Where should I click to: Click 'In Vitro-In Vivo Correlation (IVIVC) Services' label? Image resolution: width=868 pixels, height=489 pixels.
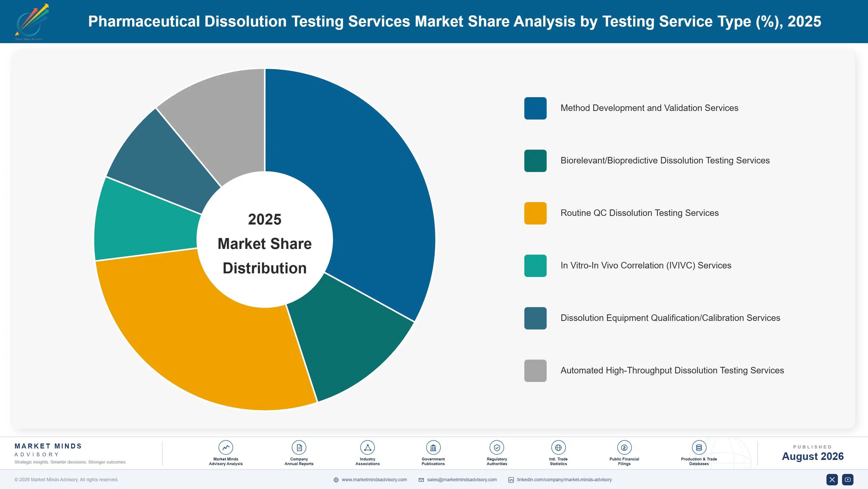click(x=646, y=265)
